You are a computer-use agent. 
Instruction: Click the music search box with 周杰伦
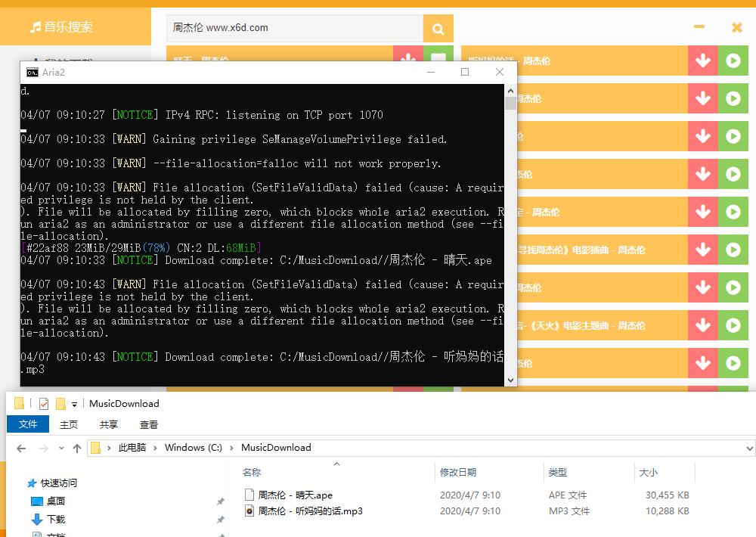click(293, 28)
